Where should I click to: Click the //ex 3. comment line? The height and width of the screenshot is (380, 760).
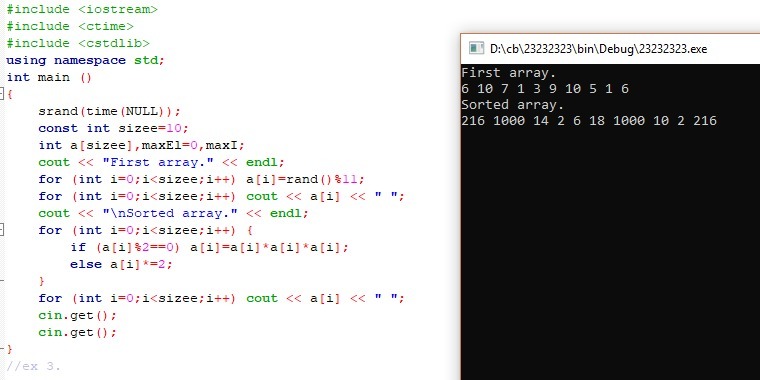pyautogui.click(x=34, y=366)
